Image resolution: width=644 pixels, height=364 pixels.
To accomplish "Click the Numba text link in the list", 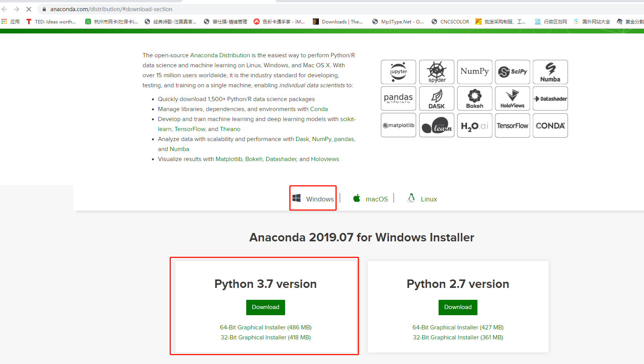I will [x=179, y=149].
